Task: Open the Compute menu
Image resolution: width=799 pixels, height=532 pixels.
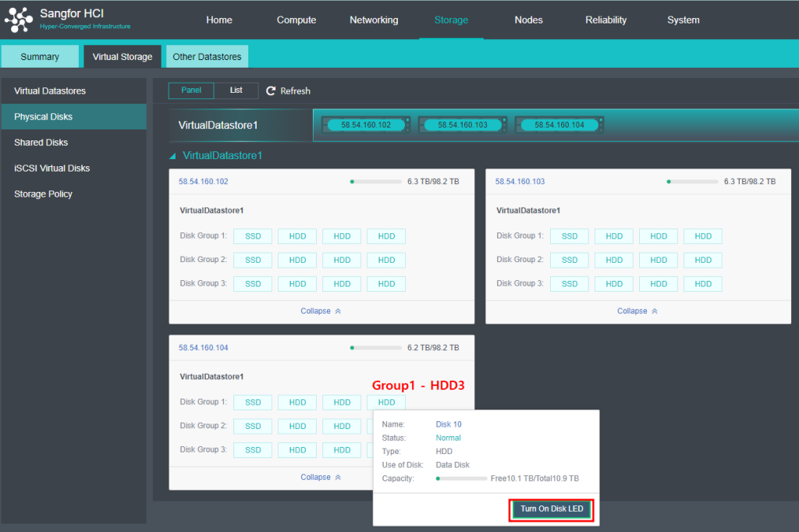Action: 297,20
